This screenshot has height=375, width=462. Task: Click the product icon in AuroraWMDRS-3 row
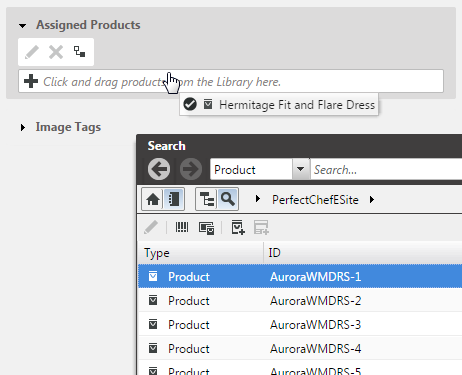point(153,324)
